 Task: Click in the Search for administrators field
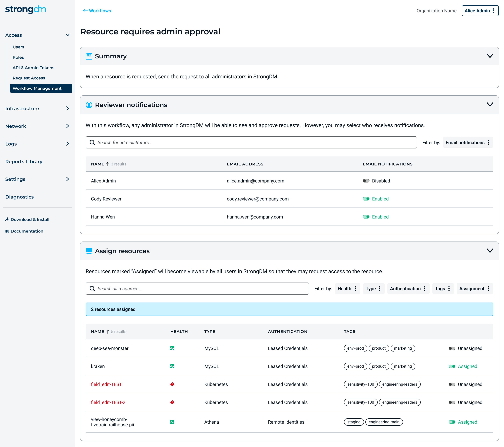point(251,142)
